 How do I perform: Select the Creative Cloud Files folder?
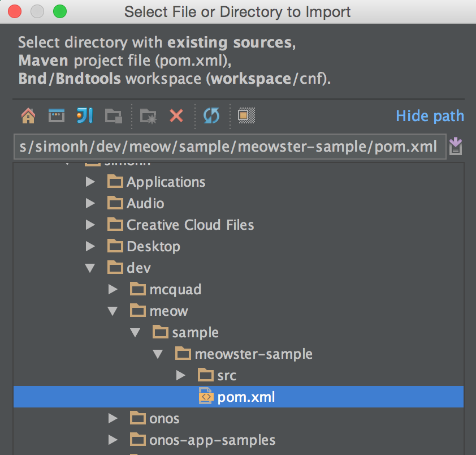pyautogui.click(x=190, y=225)
